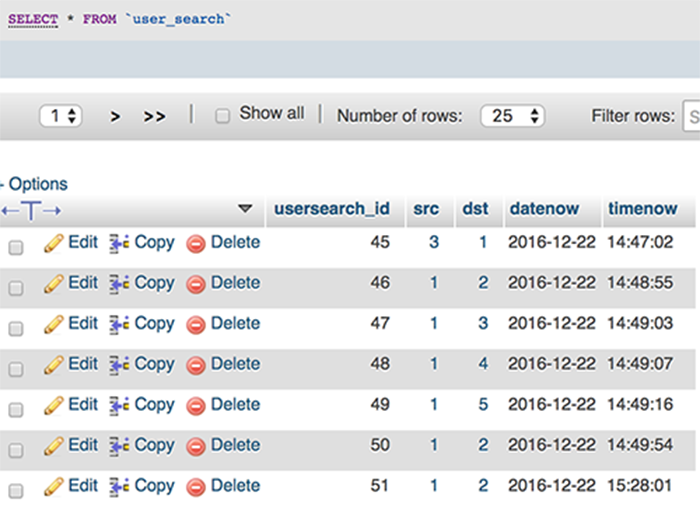This screenshot has height=510, width=700.
Task: Open the page number dropdown
Action: coord(61,116)
